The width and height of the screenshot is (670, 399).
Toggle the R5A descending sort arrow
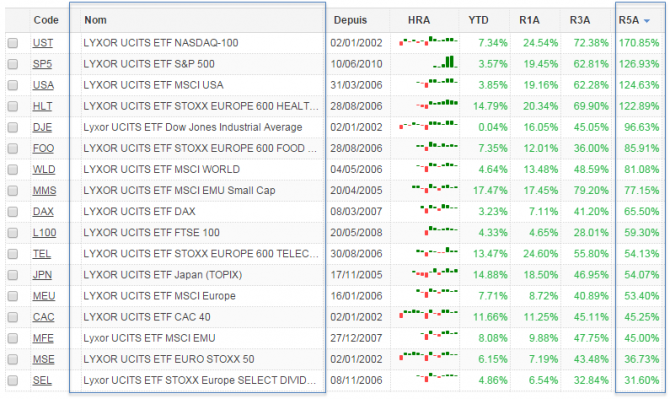click(646, 21)
